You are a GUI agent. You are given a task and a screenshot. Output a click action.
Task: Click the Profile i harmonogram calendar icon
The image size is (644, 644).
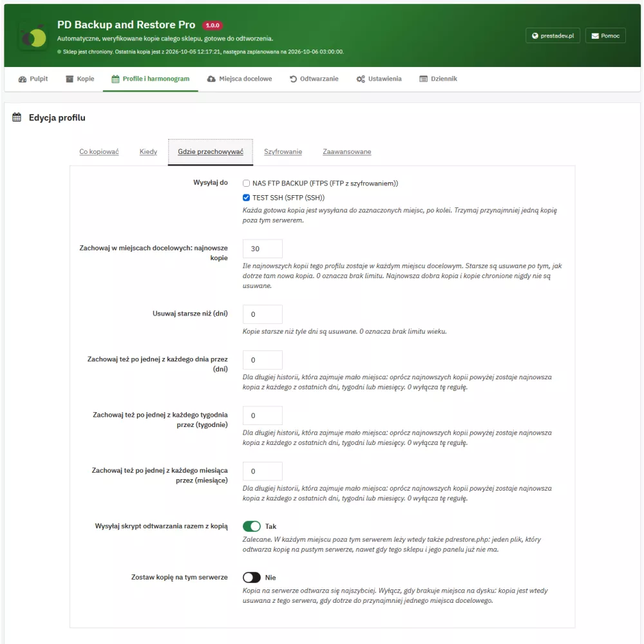(115, 79)
